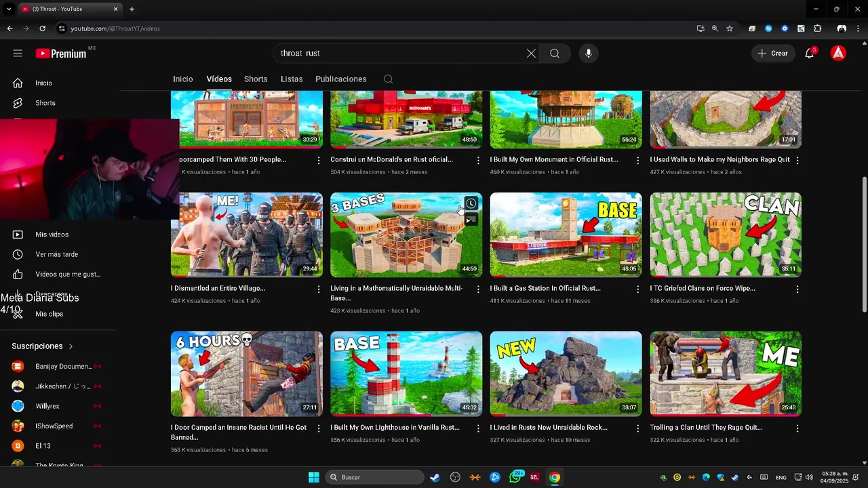This screenshot has height=488, width=868.
Task: Open the Publicaciones tab
Action: click(341, 79)
